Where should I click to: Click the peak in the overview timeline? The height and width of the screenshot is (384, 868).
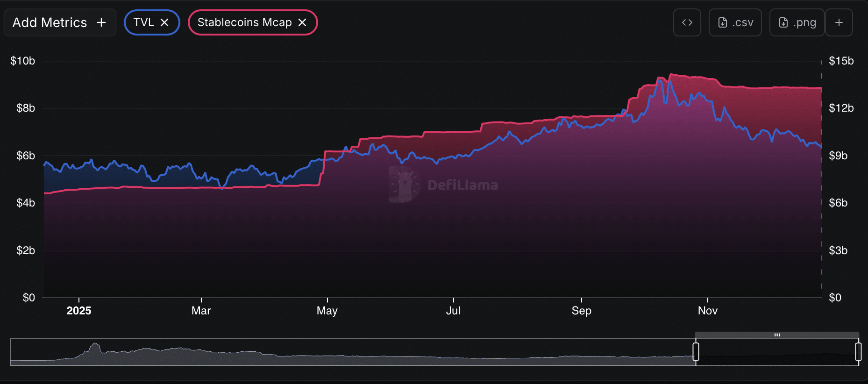95,346
